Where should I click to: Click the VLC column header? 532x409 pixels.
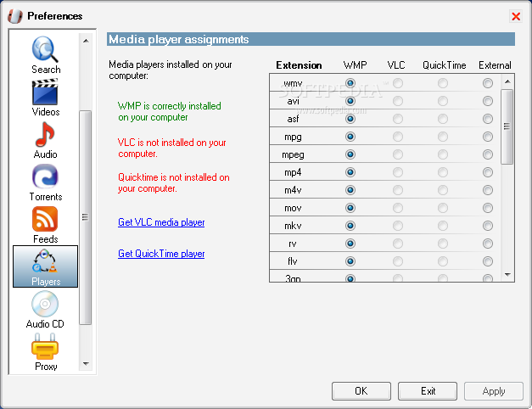396,65
